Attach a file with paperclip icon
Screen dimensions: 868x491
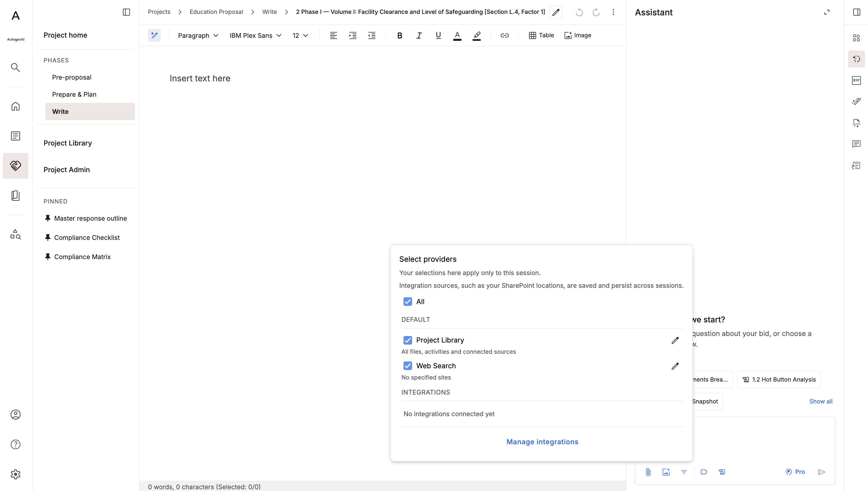[x=648, y=472]
